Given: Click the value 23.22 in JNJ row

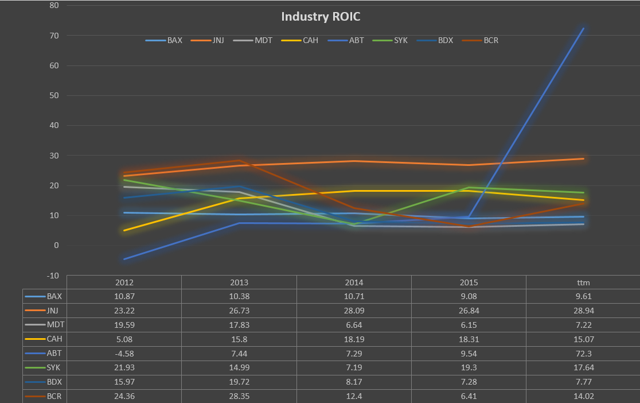Looking at the screenshot, I should [x=124, y=311].
